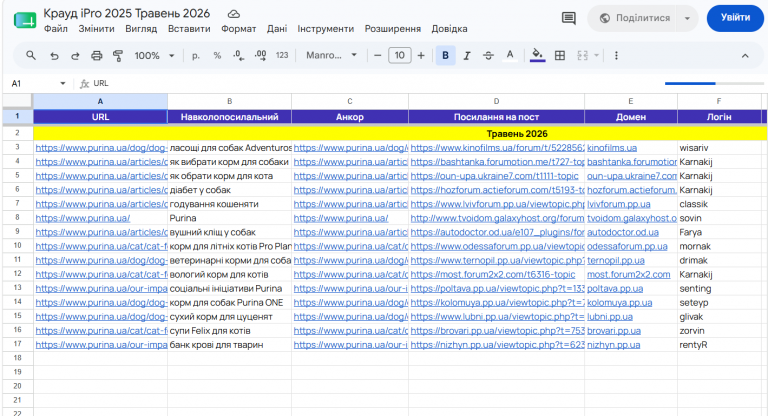Open the borders tool
Screen dimensions: 768x416
pyautogui.click(x=560, y=55)
